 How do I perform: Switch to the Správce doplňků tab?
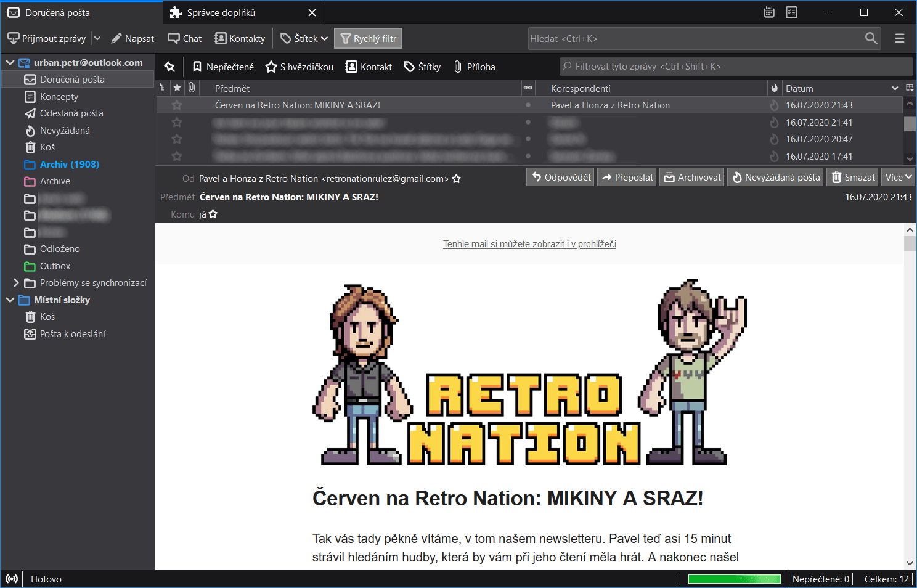click(x=243, y=12)
